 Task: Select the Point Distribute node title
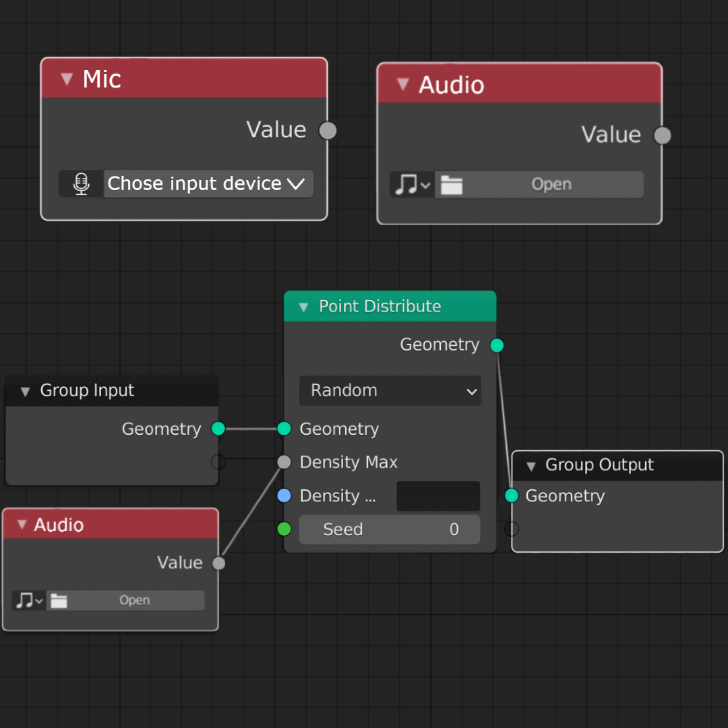coord(380,307)
